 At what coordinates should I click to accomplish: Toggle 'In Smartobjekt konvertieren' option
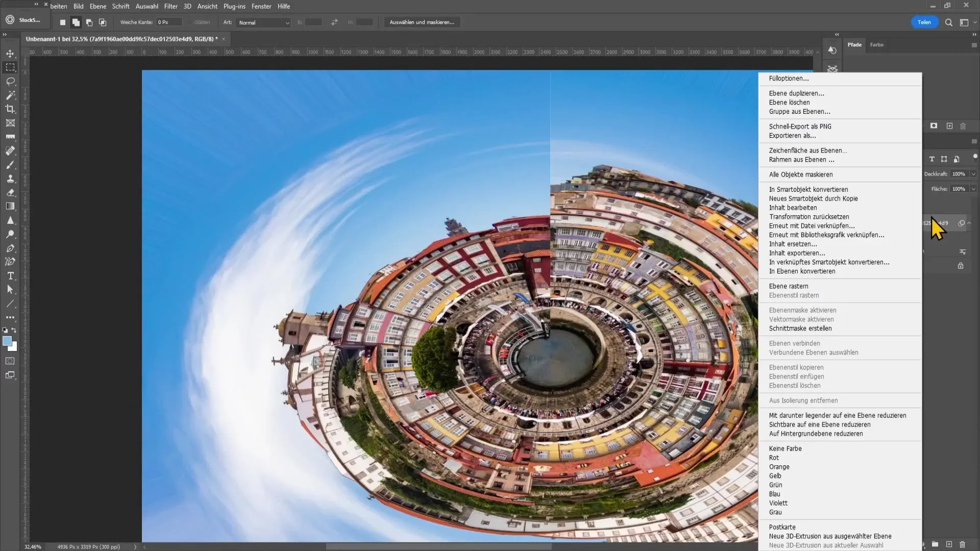807,189
